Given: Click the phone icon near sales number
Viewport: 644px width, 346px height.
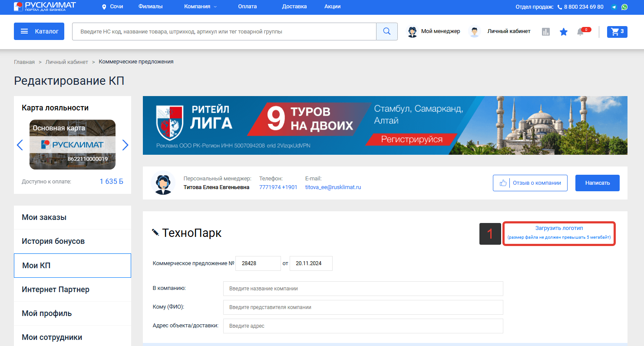Looking at the screenshot, I should pyautogui.click(x=560, y=7).
